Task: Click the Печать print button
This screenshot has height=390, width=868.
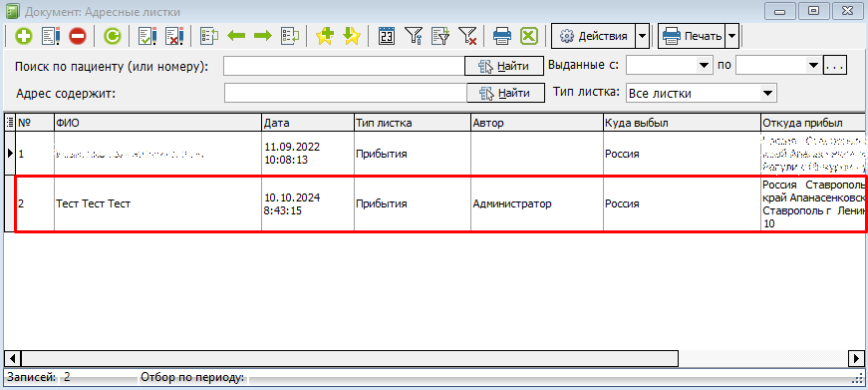Action: (692, 37)
